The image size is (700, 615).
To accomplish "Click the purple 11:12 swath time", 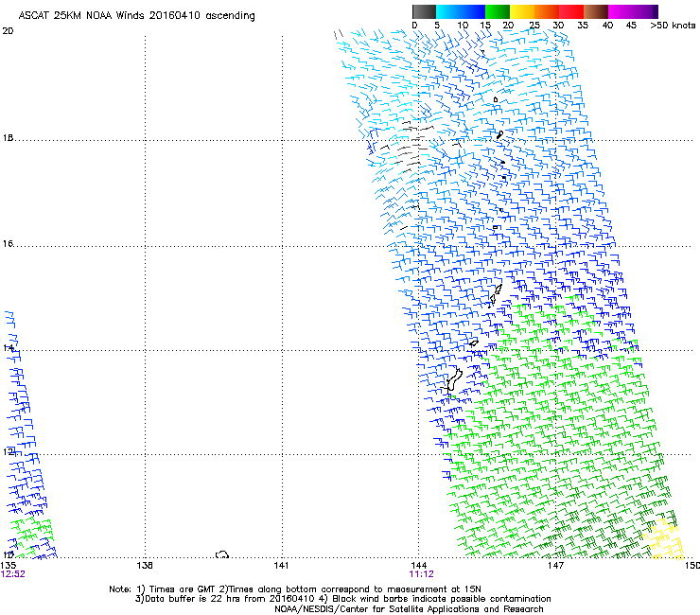I will click(422, 574).
